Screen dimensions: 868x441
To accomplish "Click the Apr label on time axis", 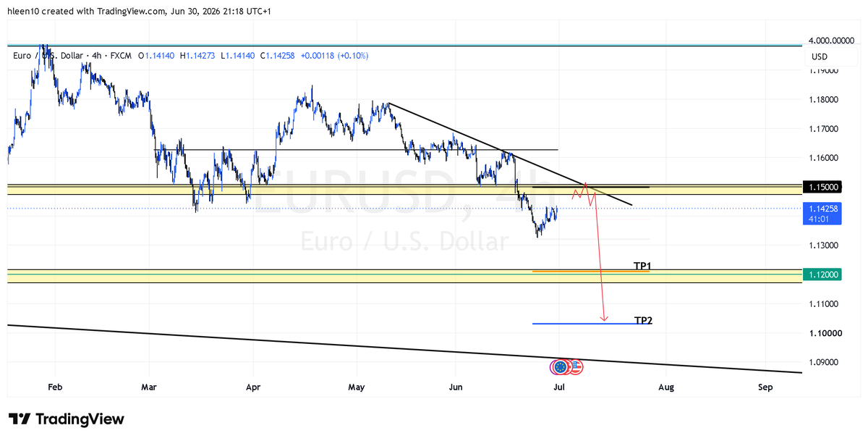I will click(253, 387).
